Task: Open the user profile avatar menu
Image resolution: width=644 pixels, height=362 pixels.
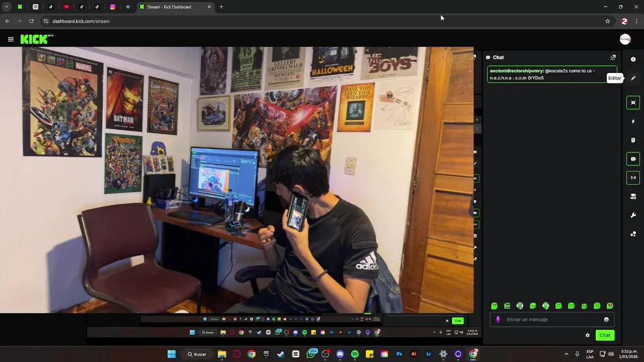Action: point(625,39)
